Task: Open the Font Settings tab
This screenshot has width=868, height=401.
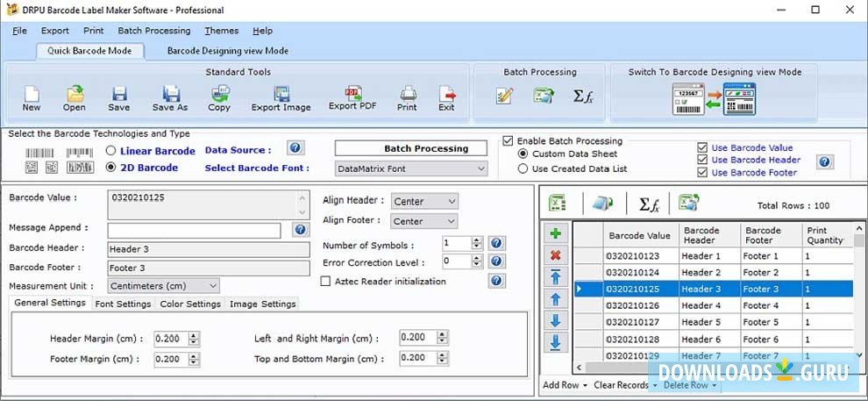Action: [123, 304]
